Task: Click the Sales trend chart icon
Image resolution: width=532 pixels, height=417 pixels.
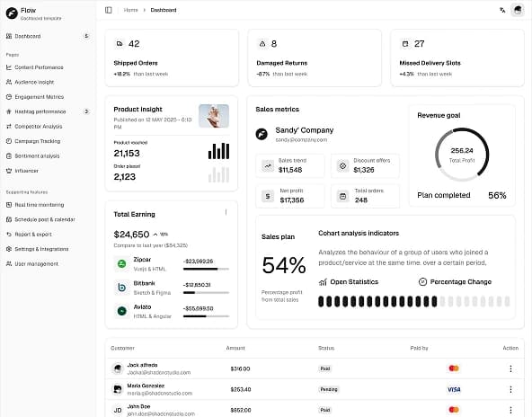Action: (x=268, y=166)
